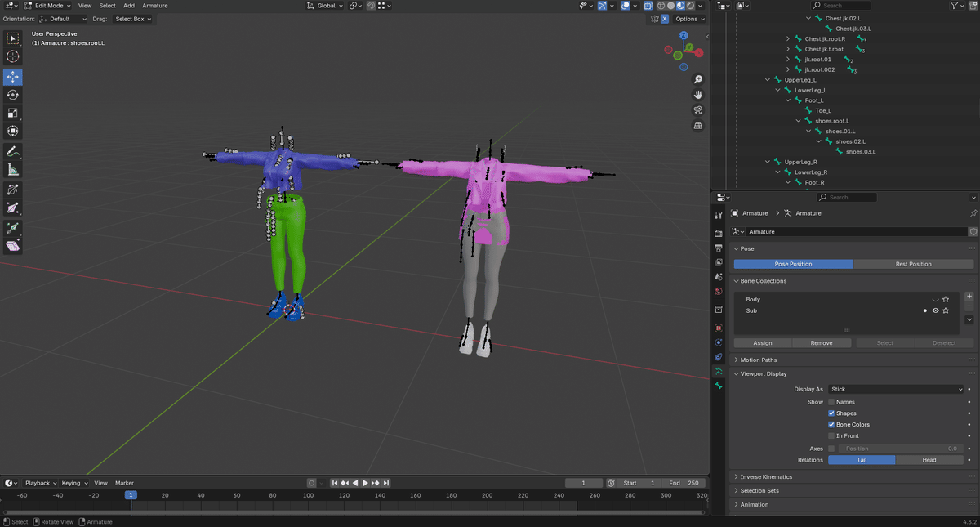Click the Z axis on navigation gizmo
Screen dimensions: 980x527
pyautogui.click(x=684, y=36)
